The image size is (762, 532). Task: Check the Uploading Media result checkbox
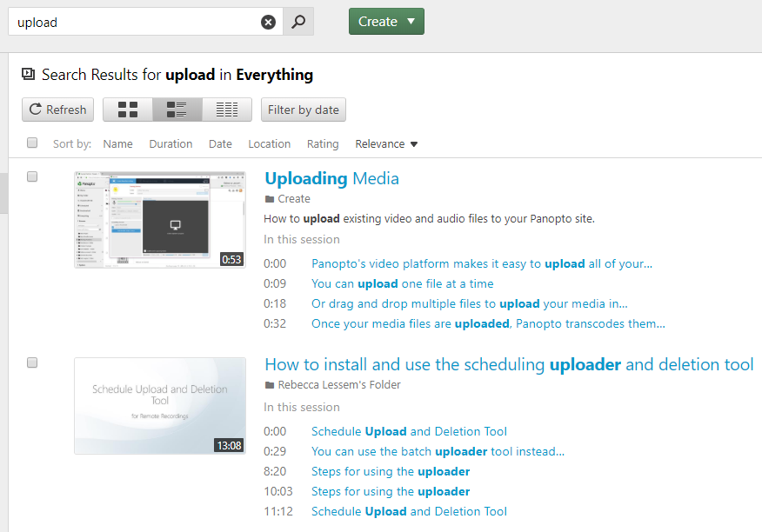coord(32,176)
